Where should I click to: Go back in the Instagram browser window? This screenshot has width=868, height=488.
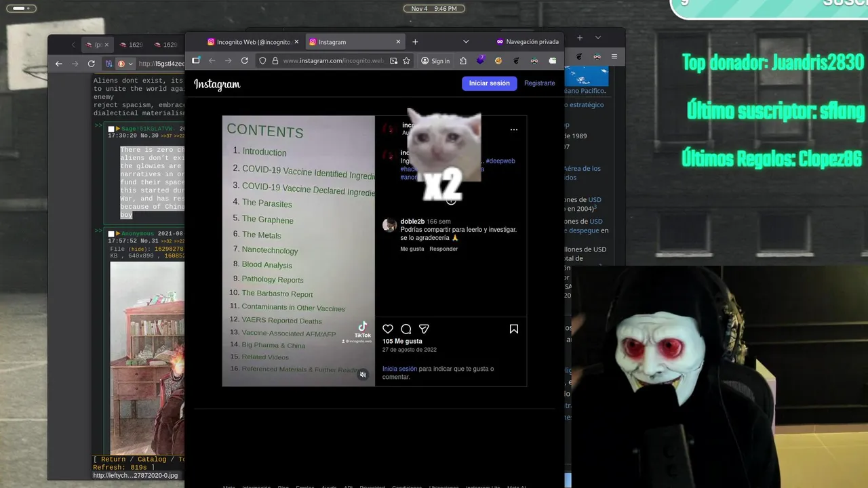tap(212, 60)
